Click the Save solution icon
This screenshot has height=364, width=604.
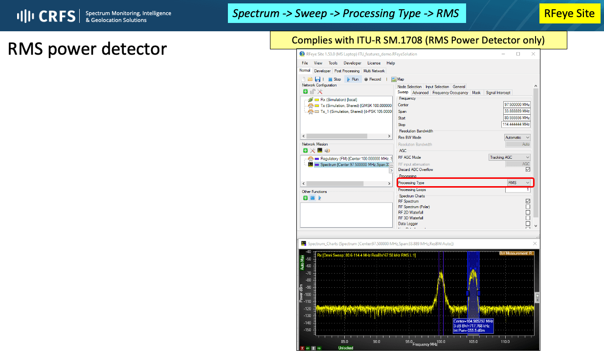(x=317, y=79)
